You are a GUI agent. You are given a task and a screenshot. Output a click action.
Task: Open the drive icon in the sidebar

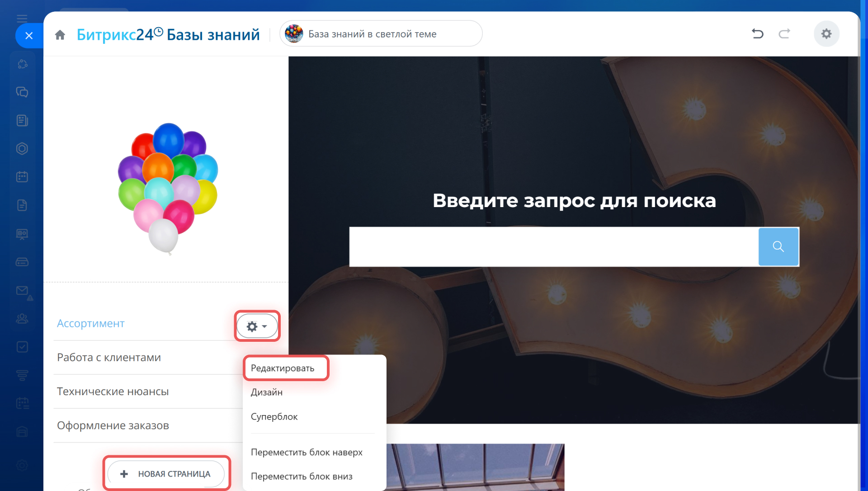(22, 262)
